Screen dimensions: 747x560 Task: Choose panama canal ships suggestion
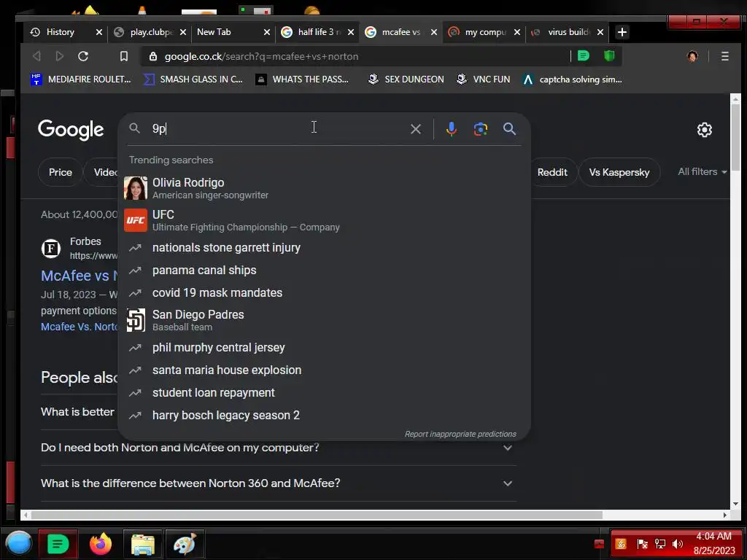324,270
